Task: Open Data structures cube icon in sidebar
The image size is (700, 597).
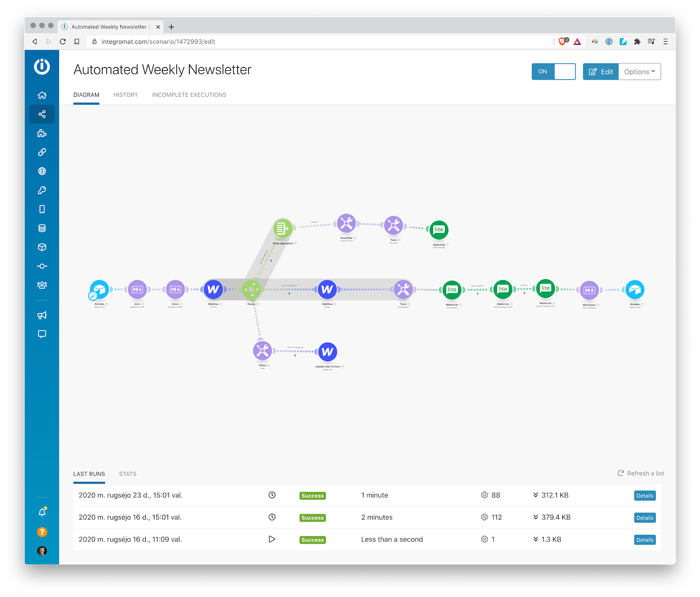Action: pos(42,247)
